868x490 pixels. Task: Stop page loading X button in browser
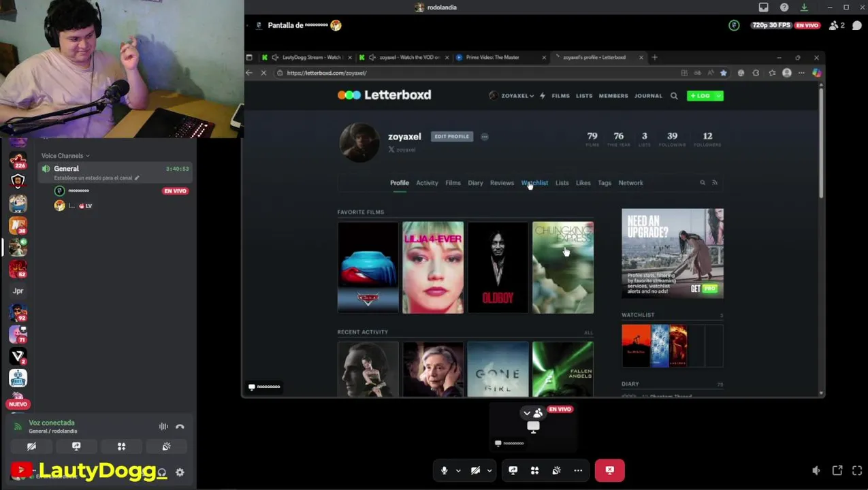tap(263, 73)
